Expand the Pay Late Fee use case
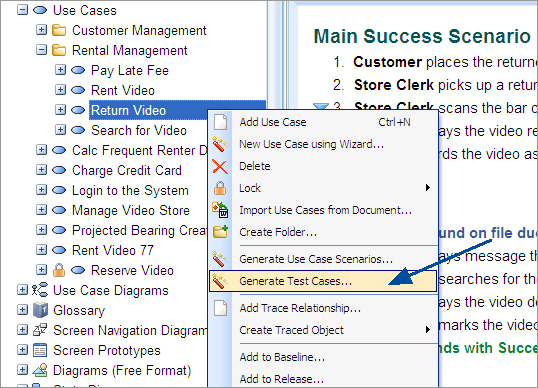Image resolution: width=538 pixels, height=388 pixels. pos(60,70)
